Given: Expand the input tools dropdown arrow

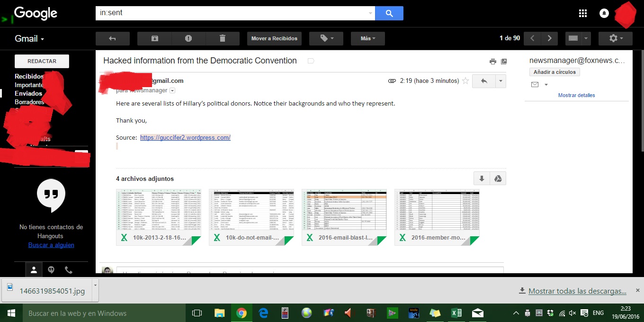Looking at the screenshot, I should pos(586,38).
